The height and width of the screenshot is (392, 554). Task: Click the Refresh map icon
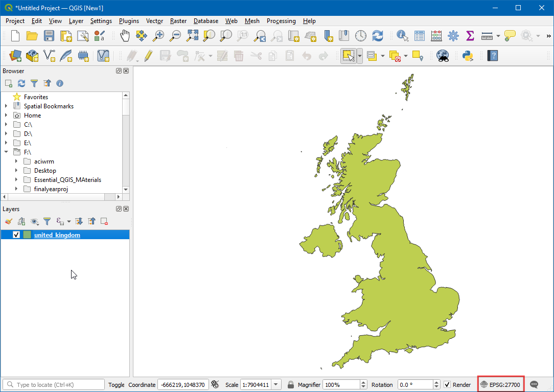pyautogui.click(x=378, y=36)
